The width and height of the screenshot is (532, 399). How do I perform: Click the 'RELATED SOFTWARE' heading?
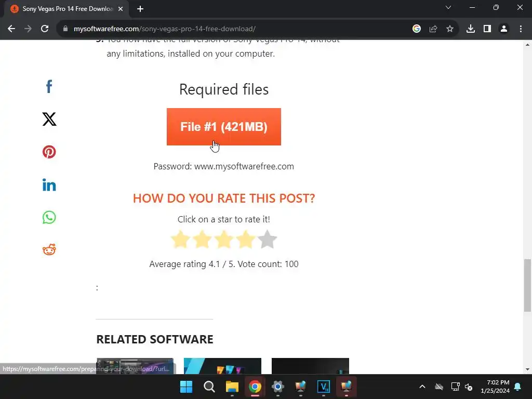(155, 339)
